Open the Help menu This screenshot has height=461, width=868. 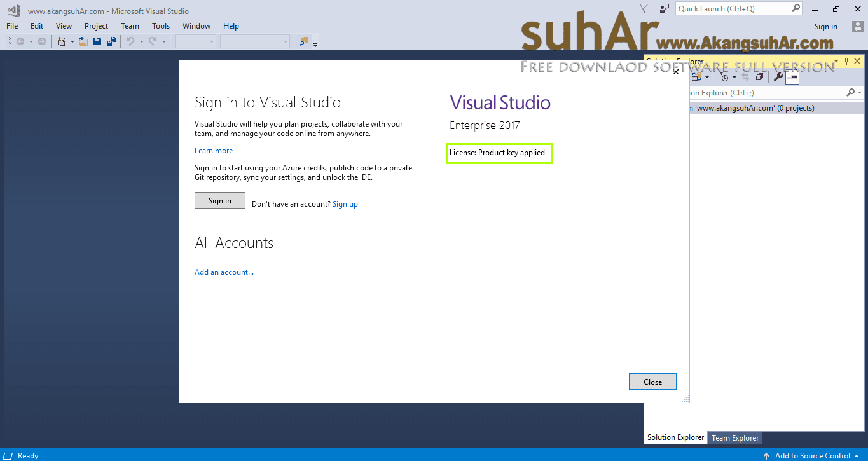[x=231, y=26]
